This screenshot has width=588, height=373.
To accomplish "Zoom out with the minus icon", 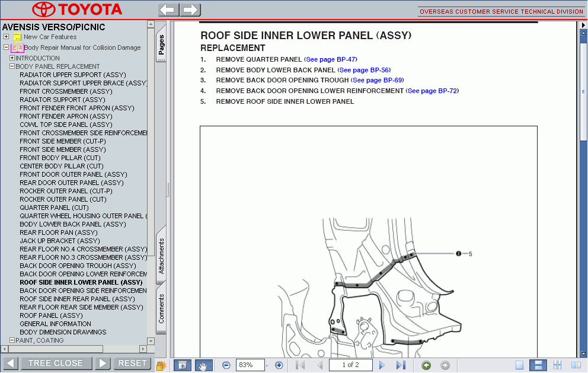I will pos(226,365).
